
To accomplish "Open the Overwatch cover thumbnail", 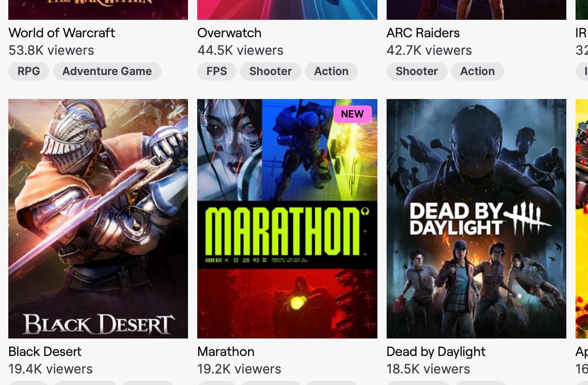I will click(287, 10).
